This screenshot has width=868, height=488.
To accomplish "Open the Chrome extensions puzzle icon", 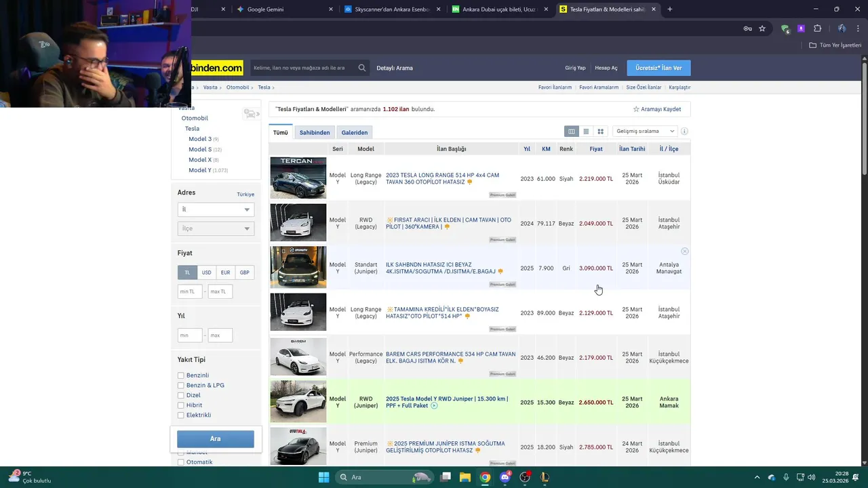I will pyautogui.click(x=817, y=28).
